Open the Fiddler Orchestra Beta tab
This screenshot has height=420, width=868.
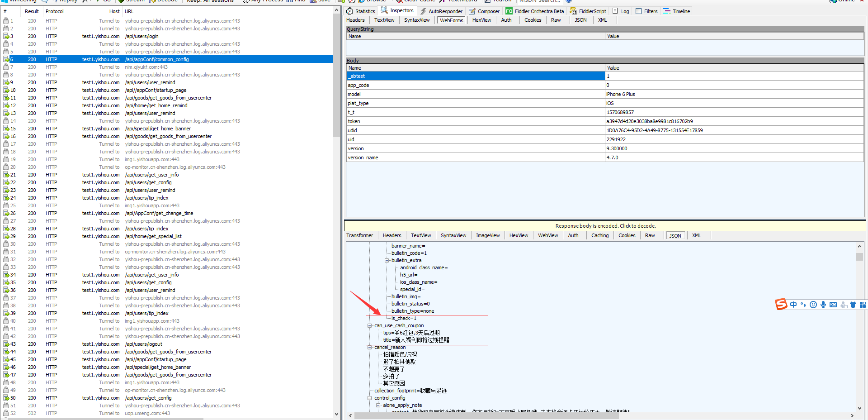pyautogui.click(x=535, y=11)
